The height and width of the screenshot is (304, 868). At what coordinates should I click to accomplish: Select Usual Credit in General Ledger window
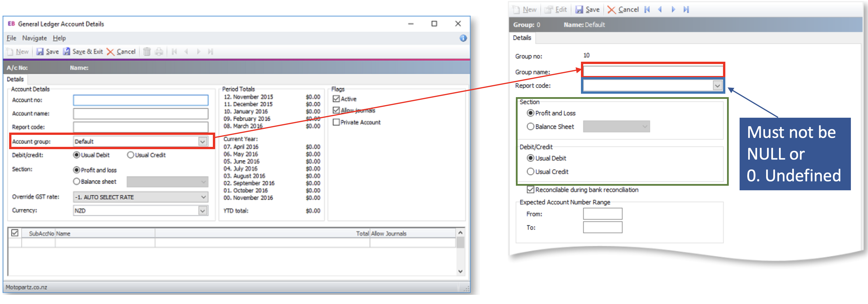[x=130, y=155]
